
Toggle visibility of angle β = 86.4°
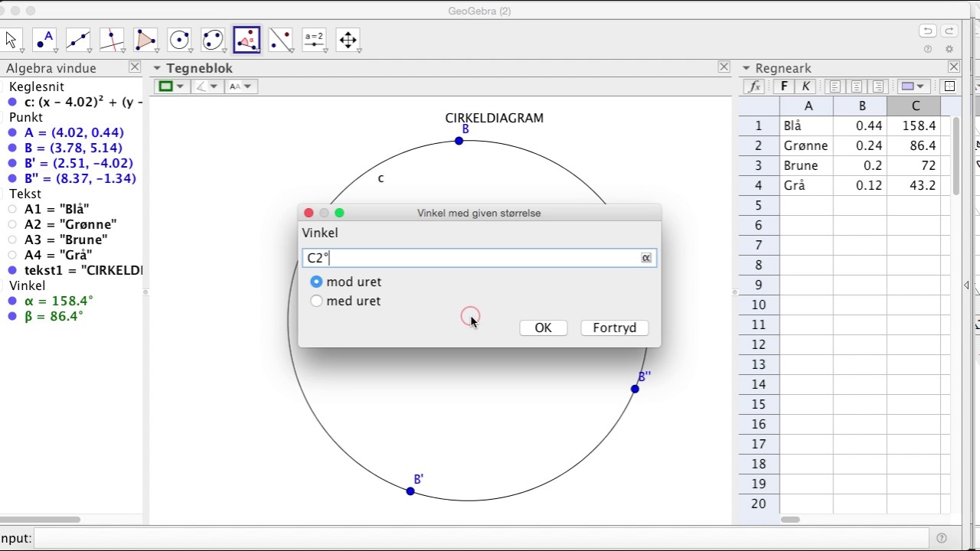click(x=13, y=316)
